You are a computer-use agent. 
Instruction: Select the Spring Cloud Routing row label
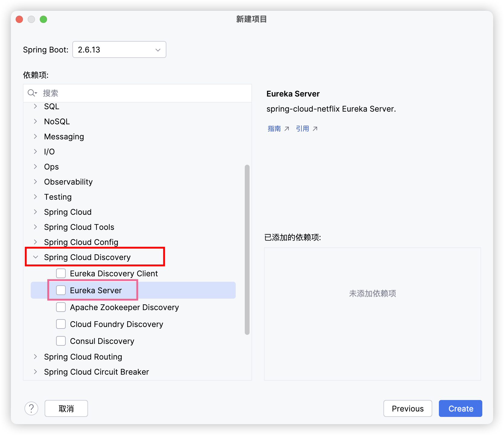(x=83, y=357)
